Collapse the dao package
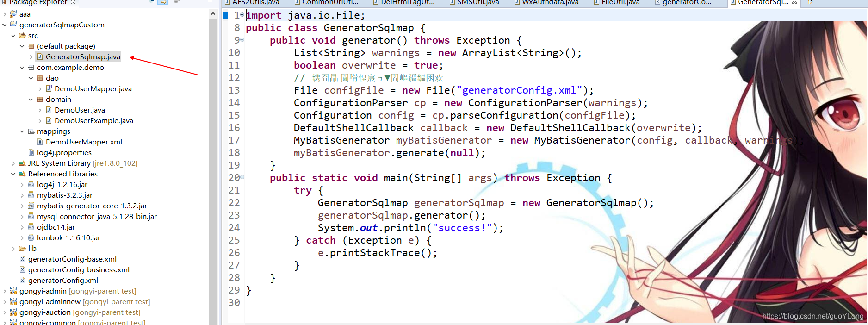The height and width of the screenshot is (325, 868). [x=31, y=78]
